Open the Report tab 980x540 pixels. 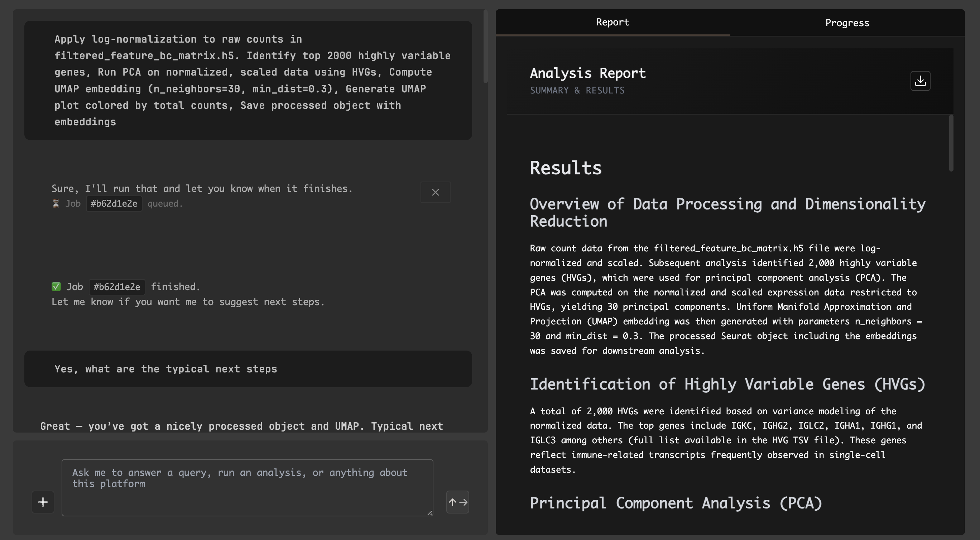point(612,23)
